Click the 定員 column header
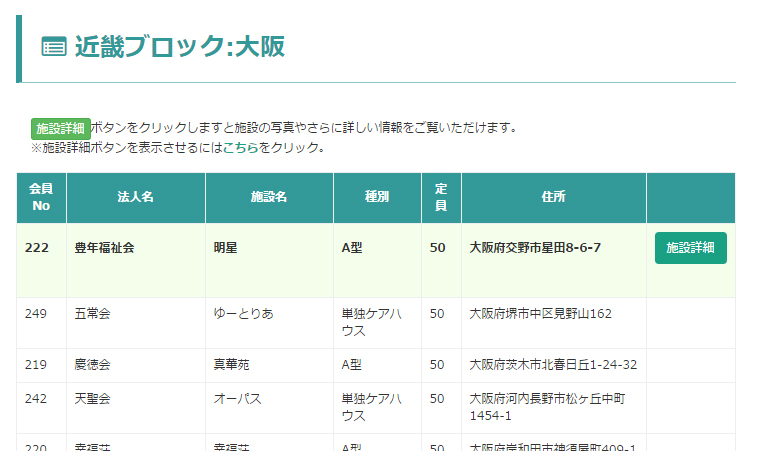The width and height of the screenshot is (758, 451). tap(441, 197)
